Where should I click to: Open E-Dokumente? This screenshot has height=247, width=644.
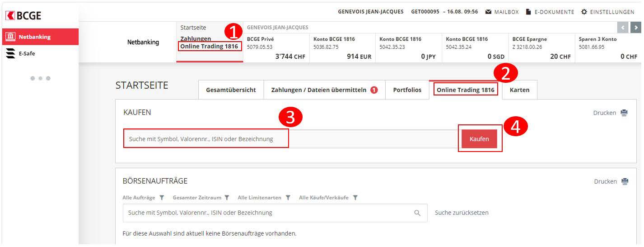(x=550, y=12)
